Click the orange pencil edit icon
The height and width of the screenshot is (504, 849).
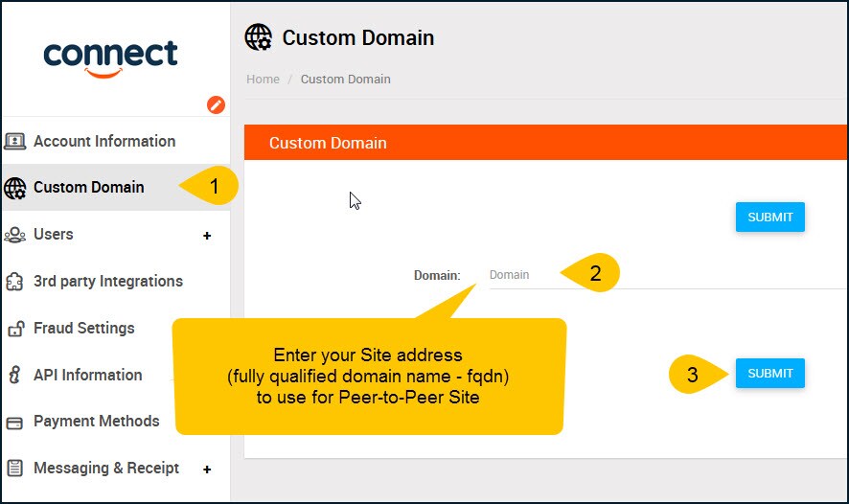[216, 104]
